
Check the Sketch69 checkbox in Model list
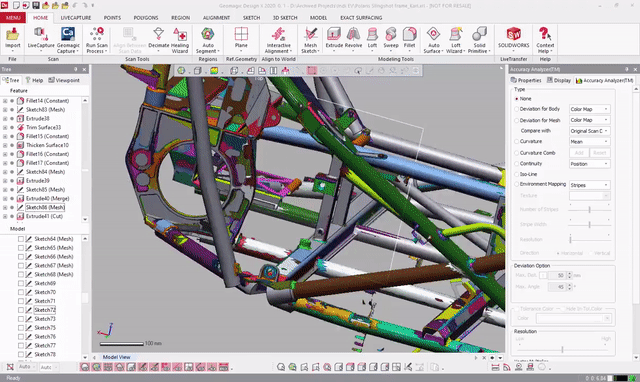(21, 283)
